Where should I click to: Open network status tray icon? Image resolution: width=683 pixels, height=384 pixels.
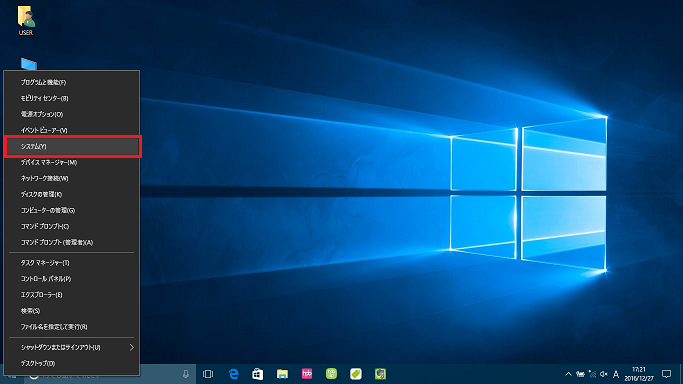[x=592, y=374]
